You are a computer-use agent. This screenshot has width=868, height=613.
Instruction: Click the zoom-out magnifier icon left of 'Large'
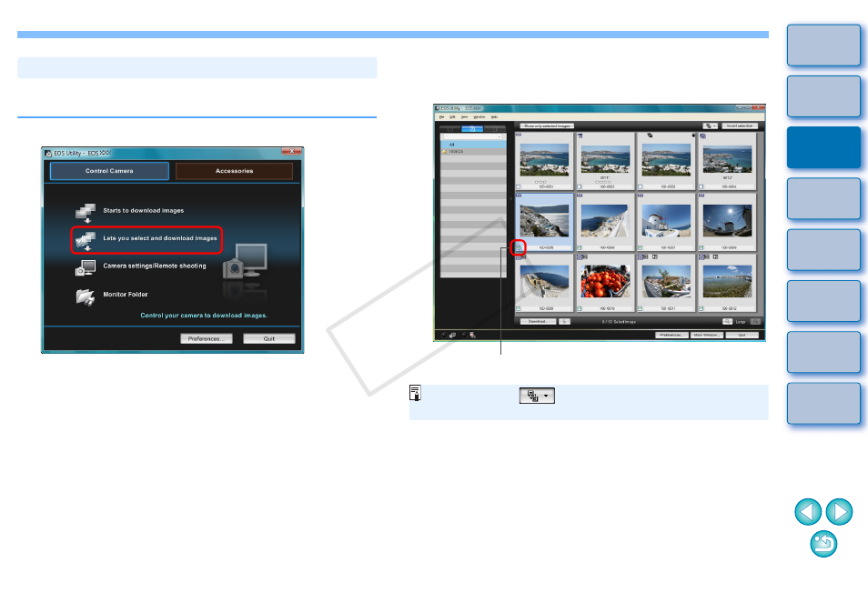pos(727,321)
